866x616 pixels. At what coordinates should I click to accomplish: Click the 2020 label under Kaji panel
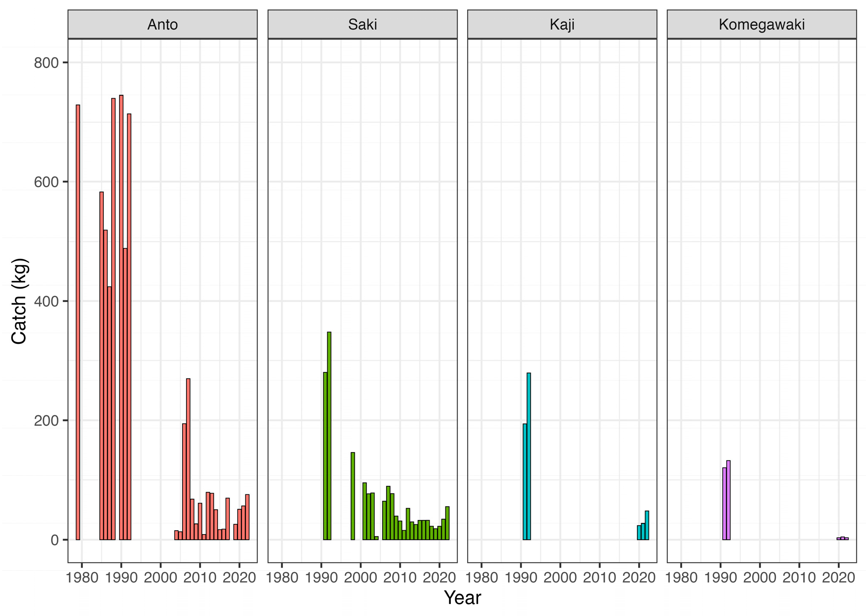pos(639,578)
